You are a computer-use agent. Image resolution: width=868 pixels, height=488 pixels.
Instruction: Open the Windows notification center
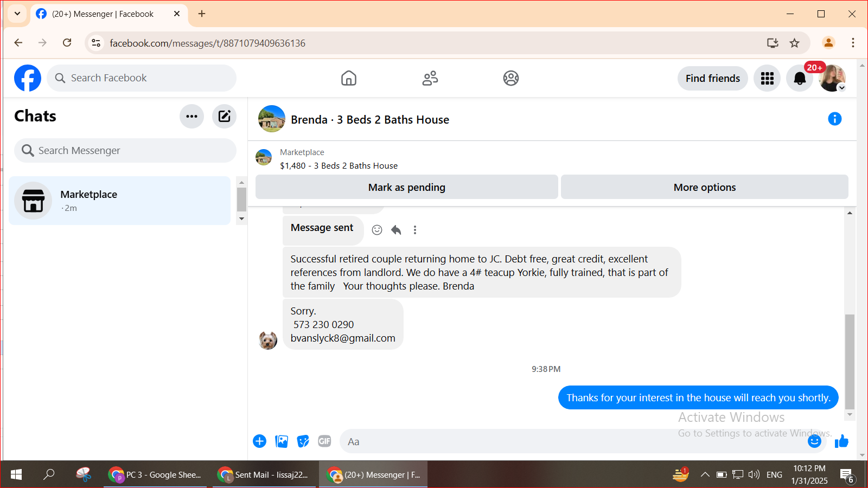[847, 475]
